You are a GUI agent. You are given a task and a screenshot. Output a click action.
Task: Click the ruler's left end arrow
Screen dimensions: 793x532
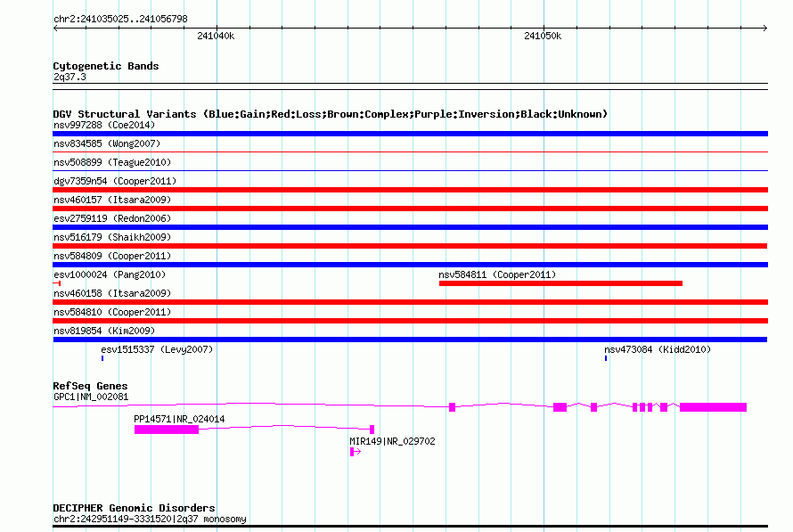(55, 28)
